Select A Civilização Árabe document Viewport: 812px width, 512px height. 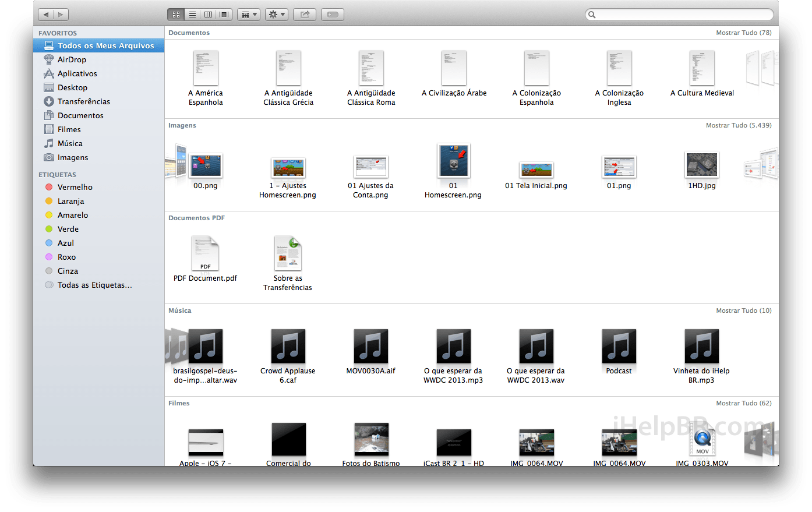click(454, 73)
